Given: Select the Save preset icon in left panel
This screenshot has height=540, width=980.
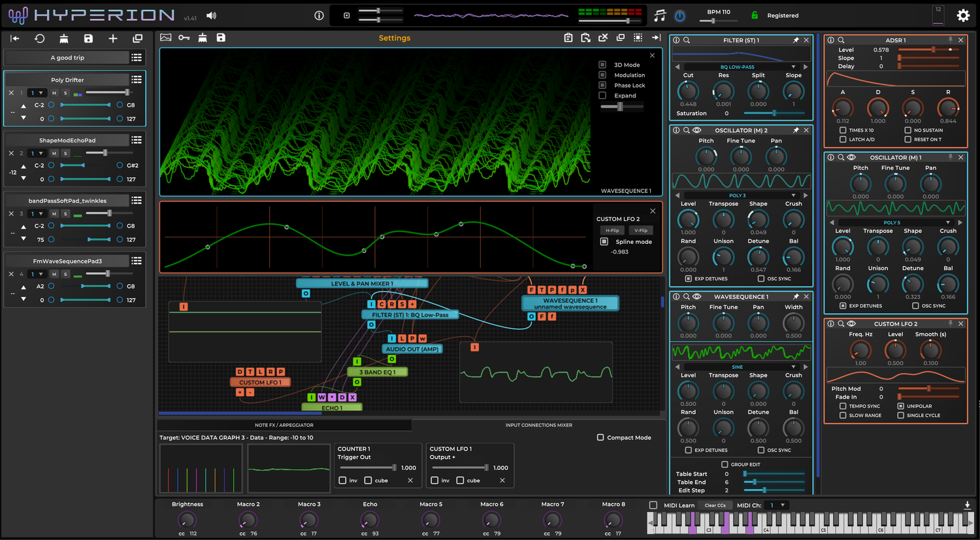Looking at the screenshot, I should pyautogui.click(x=88, y=38).
